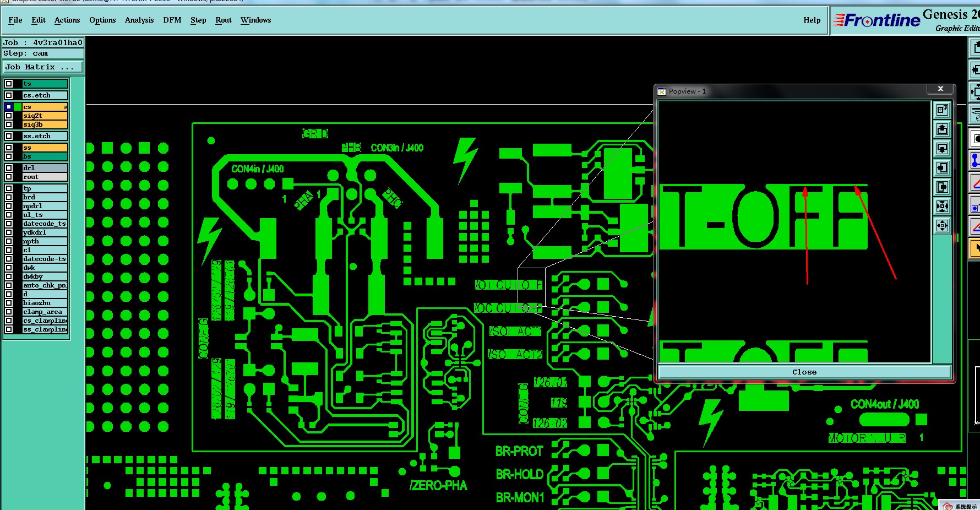Toggle the drl layer checkbox
The height and width of the screenshot is (510, 980).
click(9, 168)
